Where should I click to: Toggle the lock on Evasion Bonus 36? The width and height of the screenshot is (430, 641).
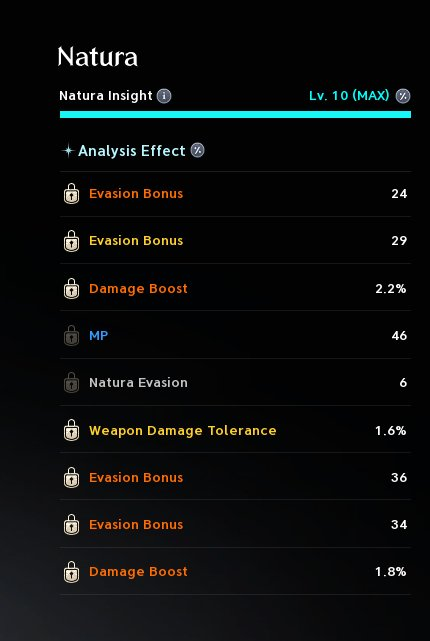72,477
